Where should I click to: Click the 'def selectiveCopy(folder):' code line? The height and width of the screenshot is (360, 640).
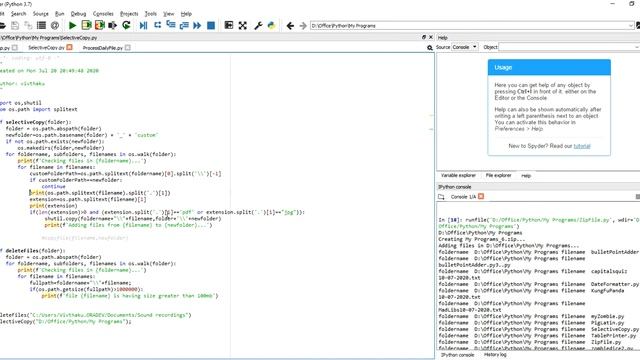click(36, 122)
